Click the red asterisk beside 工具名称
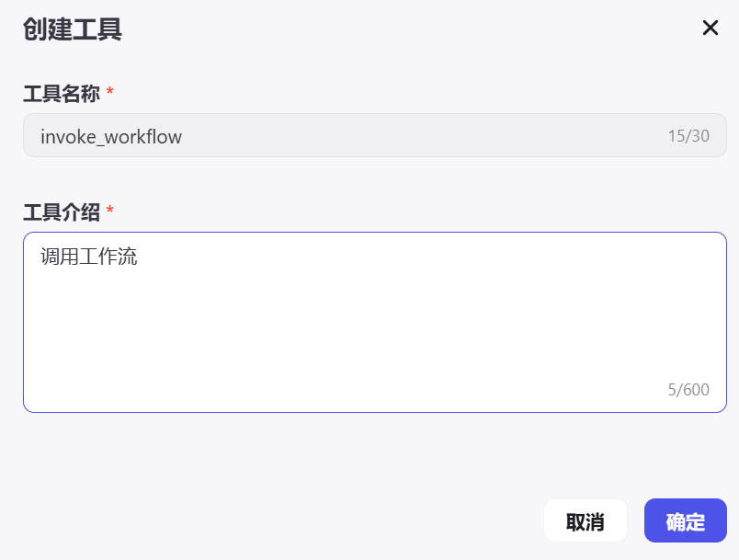This screenshot has width=739, height=560. tap(110, 92)
